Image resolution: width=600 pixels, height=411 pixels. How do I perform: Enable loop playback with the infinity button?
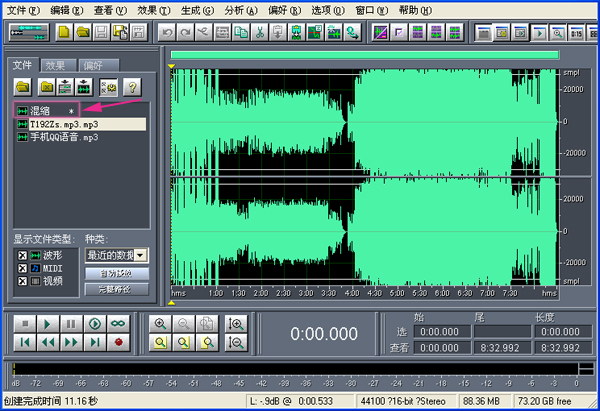[x=118, y=324]
